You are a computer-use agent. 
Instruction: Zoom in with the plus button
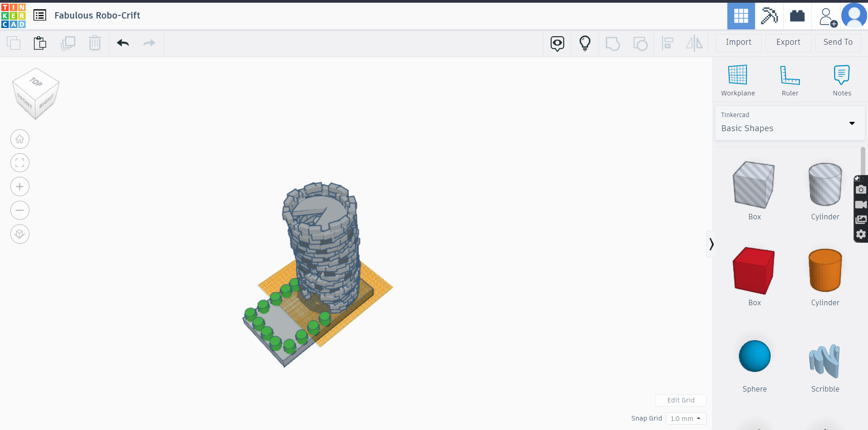20,187
